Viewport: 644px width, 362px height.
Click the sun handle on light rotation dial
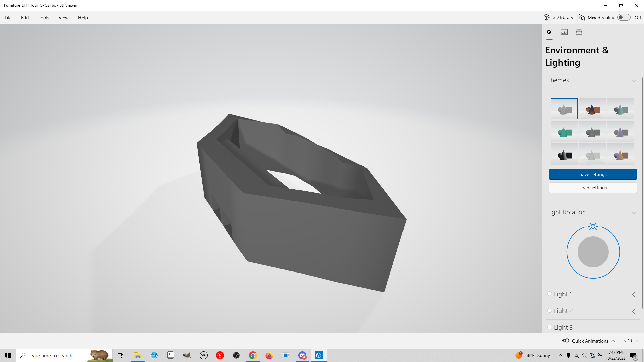[593, 226]
